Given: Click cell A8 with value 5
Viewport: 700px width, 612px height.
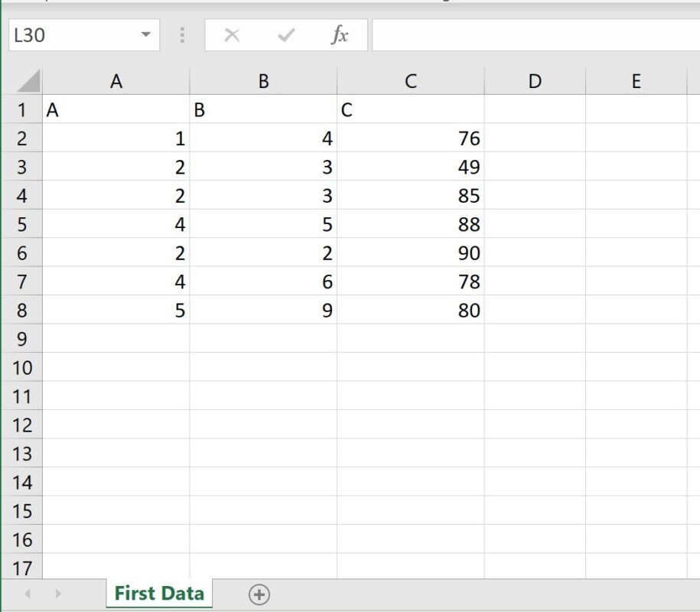Looking at the screenshot, I should [116, 310].
